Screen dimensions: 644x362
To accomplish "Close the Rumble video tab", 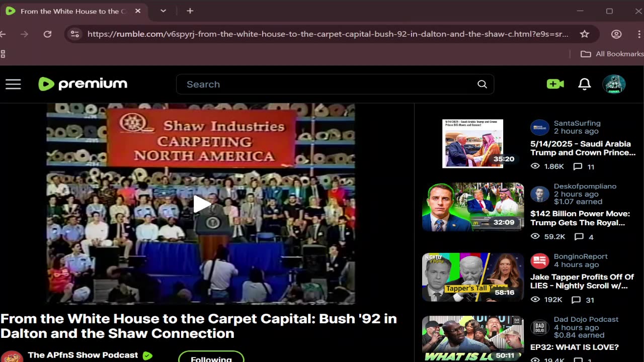I will pyautogui.click(x=138, y=11).
